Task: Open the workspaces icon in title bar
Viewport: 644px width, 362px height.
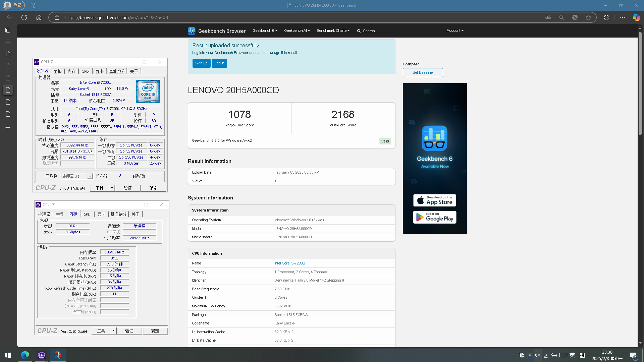Action: pyautogui.click(x=34, y=5)
